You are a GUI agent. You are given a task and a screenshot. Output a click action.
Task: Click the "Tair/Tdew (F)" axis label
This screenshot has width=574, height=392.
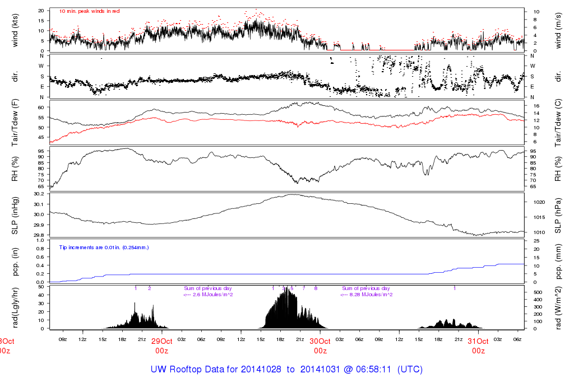pyautogui.click(x=15, y=123)
